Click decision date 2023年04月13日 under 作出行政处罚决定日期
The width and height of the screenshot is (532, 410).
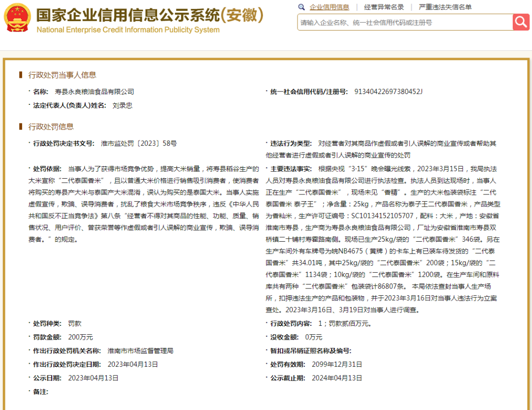[x=133, y=364]
